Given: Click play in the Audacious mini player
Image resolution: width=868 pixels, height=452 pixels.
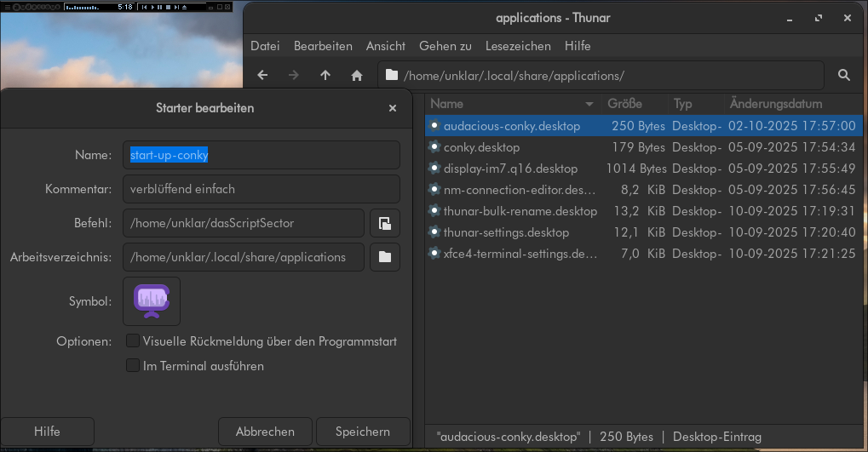Looking at the screenshot, I should coord(152,7).
